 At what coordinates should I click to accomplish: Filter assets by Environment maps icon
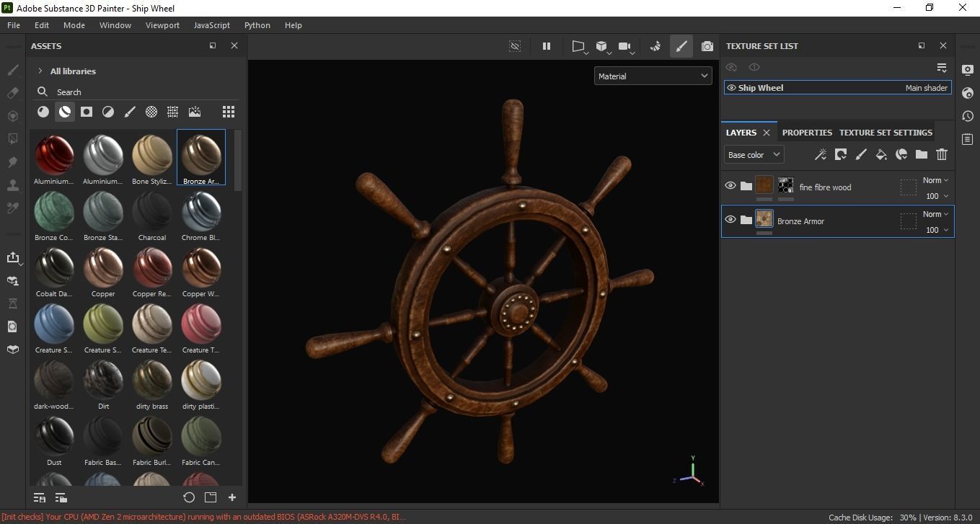click(195, 112)
